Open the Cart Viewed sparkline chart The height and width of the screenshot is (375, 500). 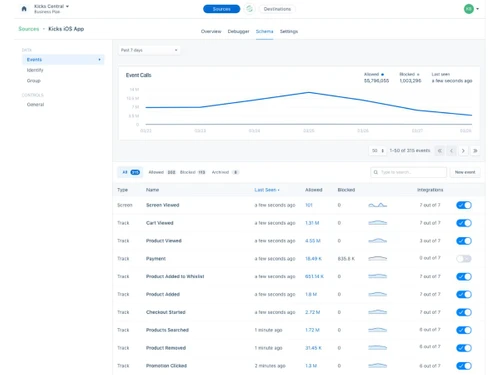click(x=378, y=223)
